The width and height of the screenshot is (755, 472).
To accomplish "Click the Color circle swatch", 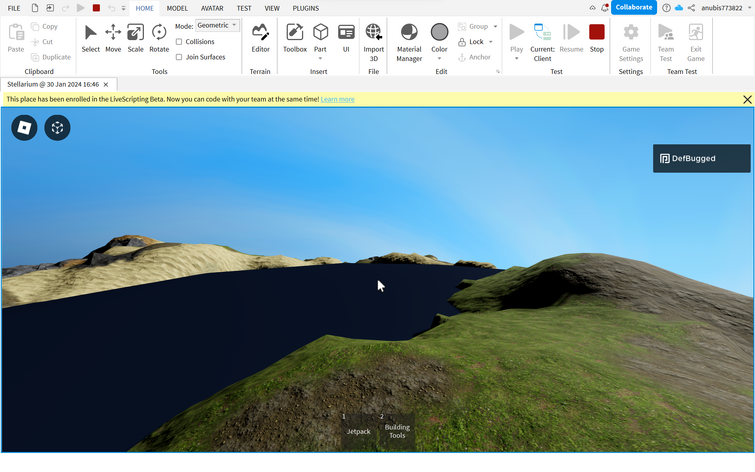I will (439, 32).
